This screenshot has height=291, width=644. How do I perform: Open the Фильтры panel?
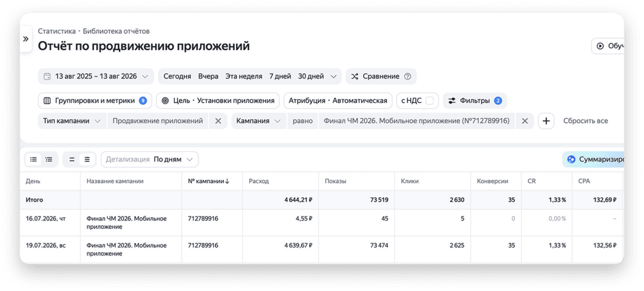coord(475,100)
